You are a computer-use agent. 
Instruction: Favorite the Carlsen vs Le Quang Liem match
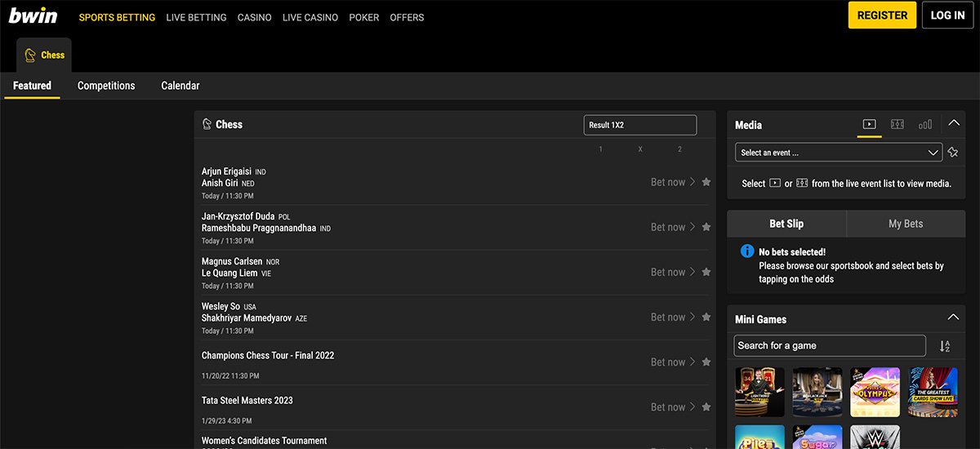pos(706,272)
